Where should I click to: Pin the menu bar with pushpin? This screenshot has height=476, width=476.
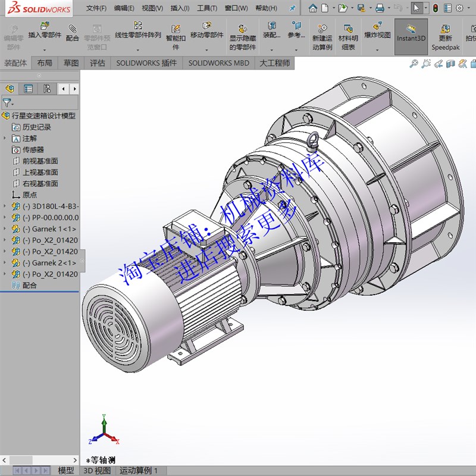point(292,8)
